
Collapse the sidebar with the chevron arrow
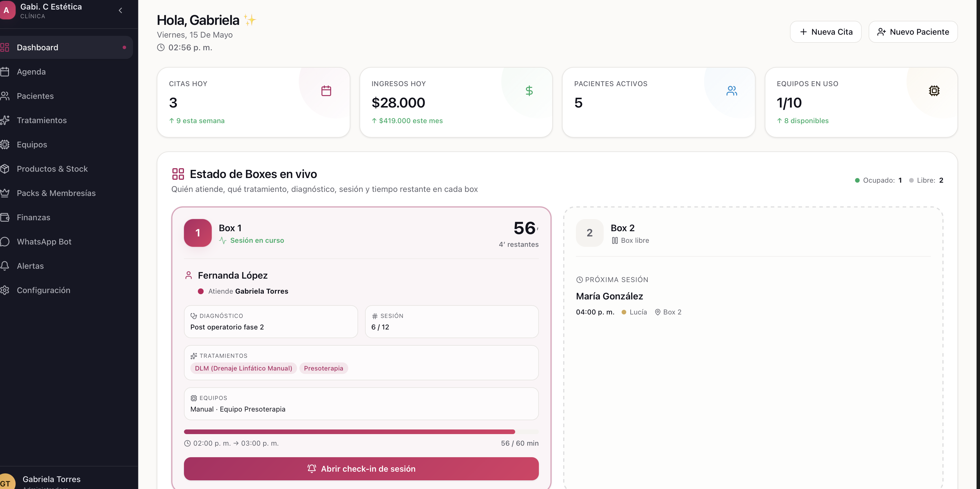[120, 11]
